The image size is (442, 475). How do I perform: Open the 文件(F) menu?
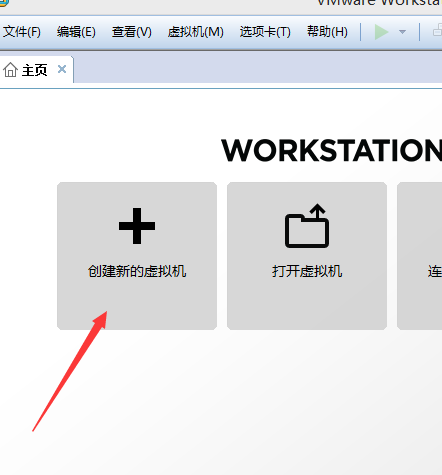(22, 32)
